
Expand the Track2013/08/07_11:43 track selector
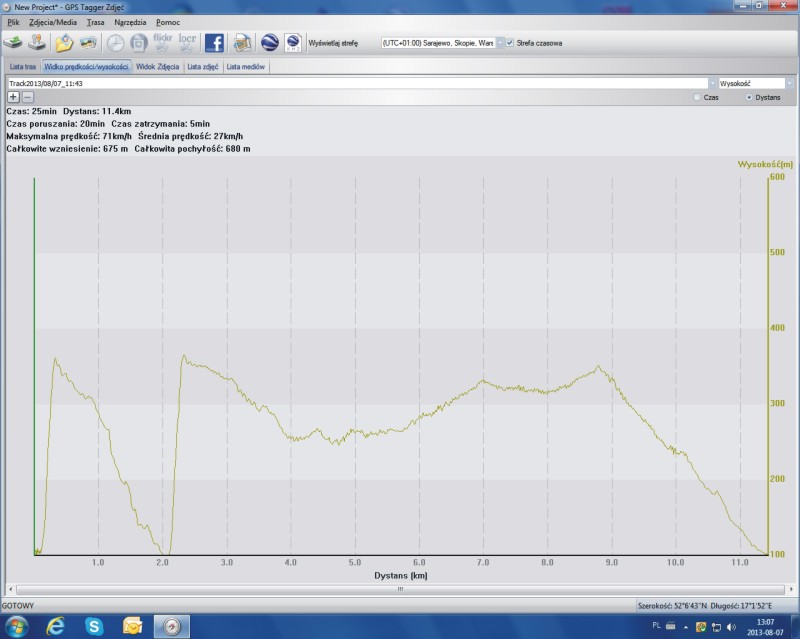tap(712, 83)
